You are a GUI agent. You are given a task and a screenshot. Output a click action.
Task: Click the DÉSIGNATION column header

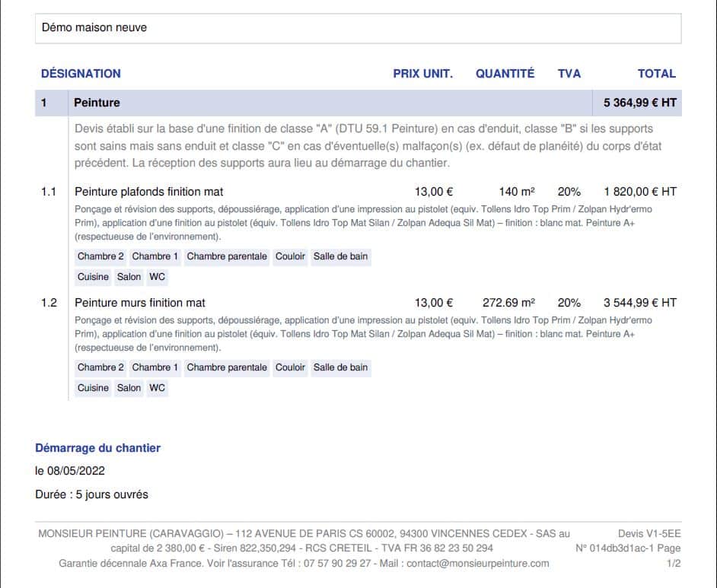point(81,74)
